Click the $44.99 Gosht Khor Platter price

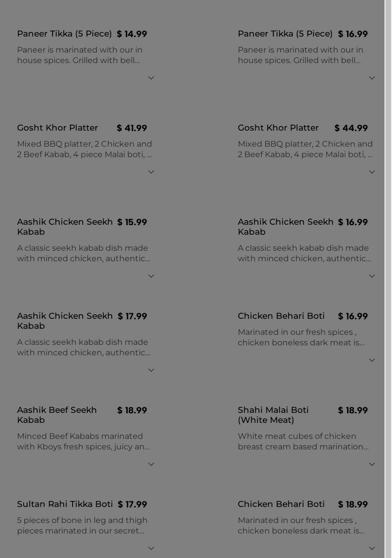[x=351, y=128]
